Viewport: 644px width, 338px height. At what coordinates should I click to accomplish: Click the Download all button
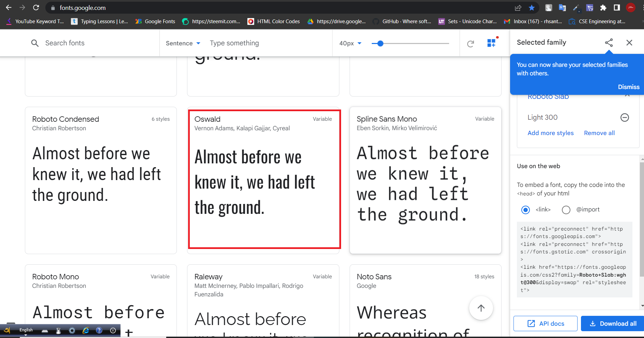tap(613, 323)
